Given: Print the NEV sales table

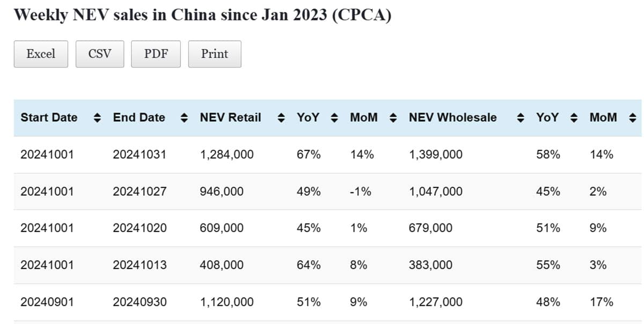Looking at the screenshot, I should click(x=215, y=54).
